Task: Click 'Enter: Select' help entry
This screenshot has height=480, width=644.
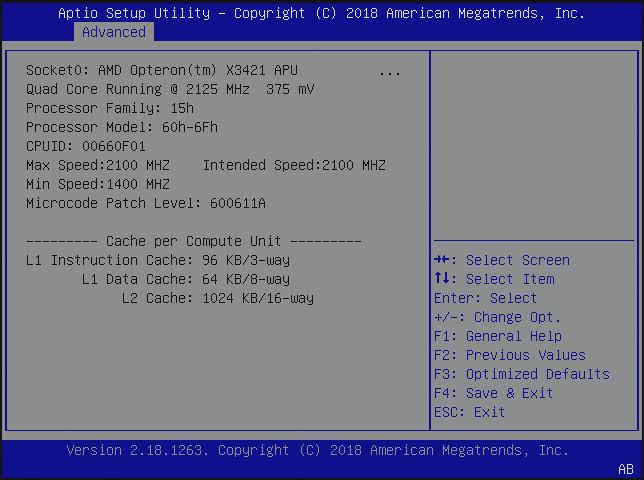Action: 485,298
